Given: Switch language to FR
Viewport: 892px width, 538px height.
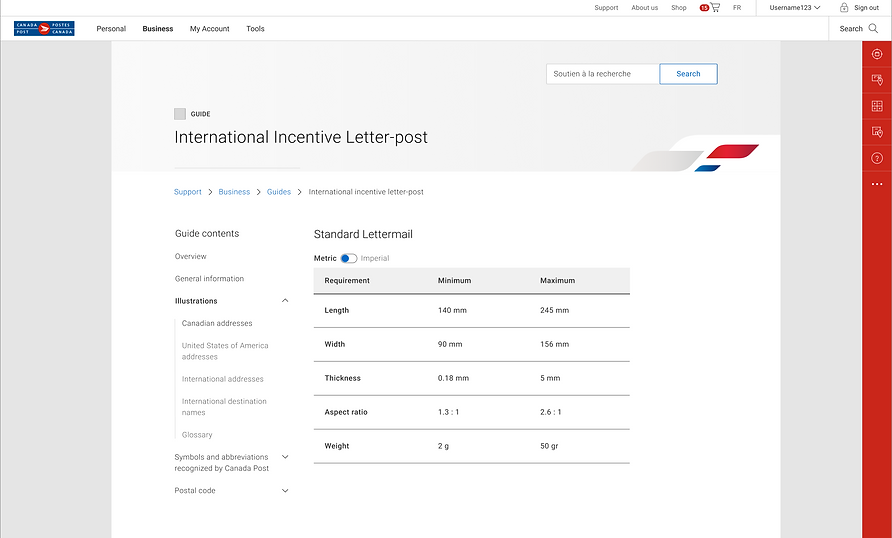Looking at the screenshot, I should click(x=737, y=7).
